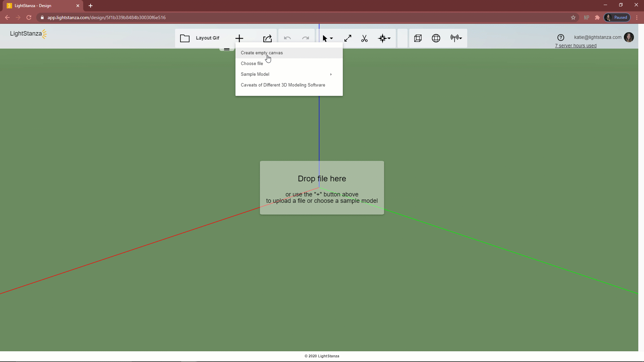The width and height of the screenshot is (644, 362).
Task: Click the help question mark icon
Action: click(560, 38)
